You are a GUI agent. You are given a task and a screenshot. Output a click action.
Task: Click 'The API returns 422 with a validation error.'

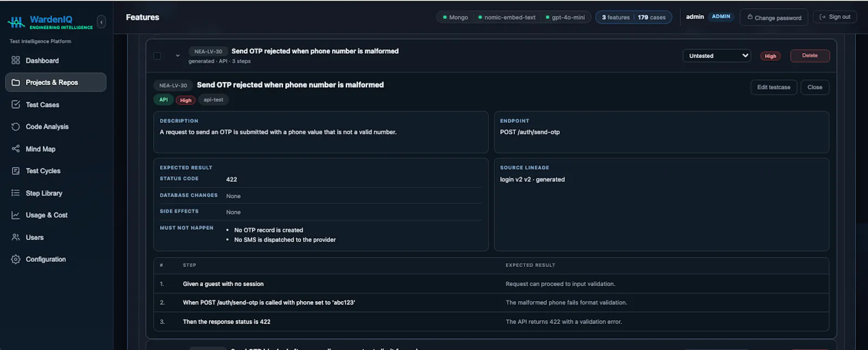pyautogui.click(x=564, y=322)
